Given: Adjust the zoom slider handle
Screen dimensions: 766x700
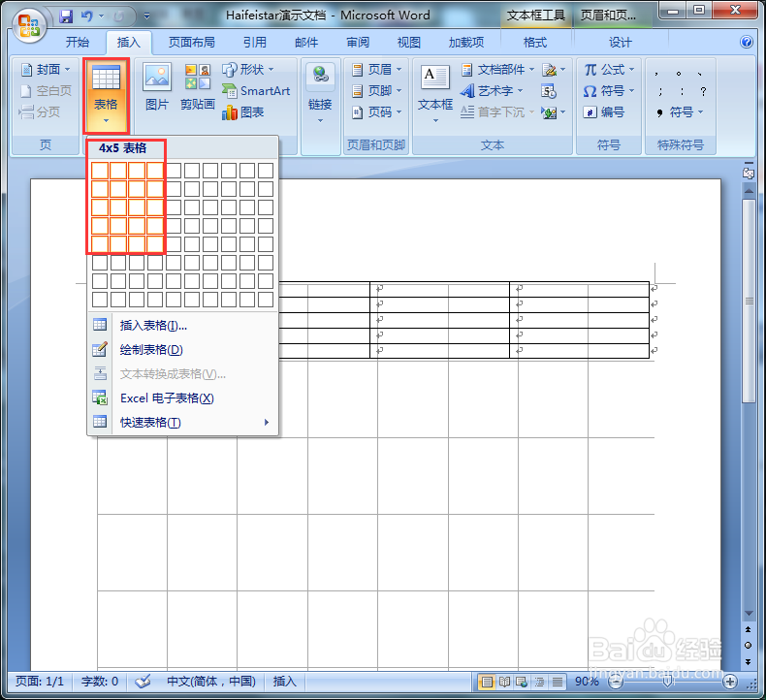Looking at the screenshot, I should coord(667,682).
